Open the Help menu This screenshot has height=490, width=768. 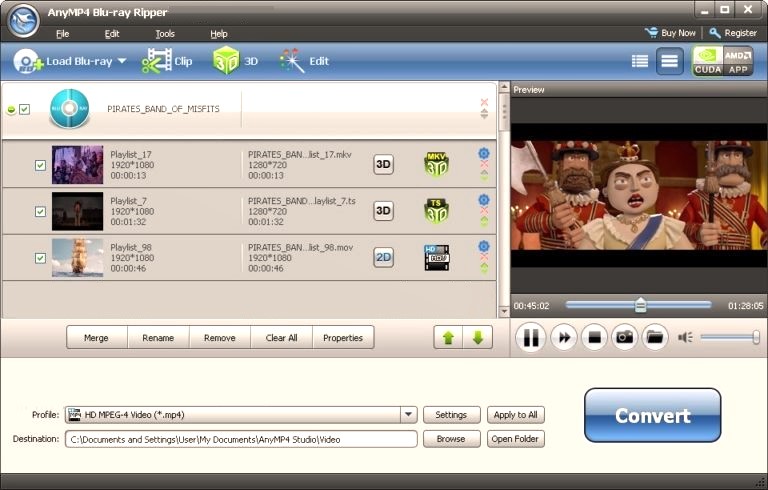[x=219, y=34]
